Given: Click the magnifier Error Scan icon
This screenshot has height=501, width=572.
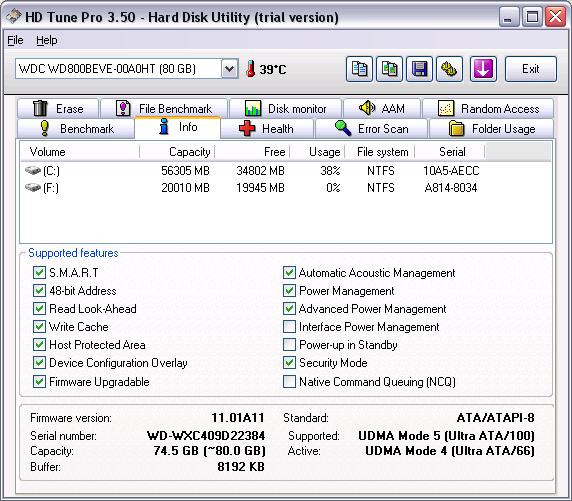Looking at the screenshot, I should tap(343, 128).
